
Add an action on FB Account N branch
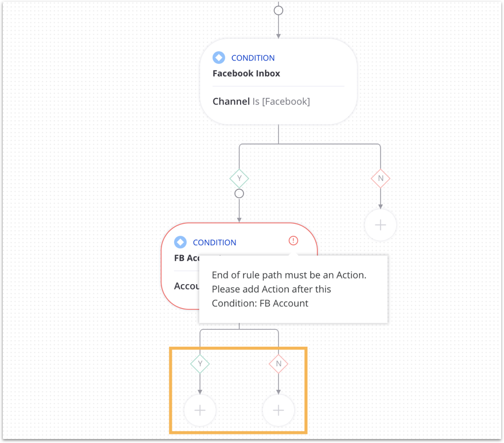click(278, 410)
